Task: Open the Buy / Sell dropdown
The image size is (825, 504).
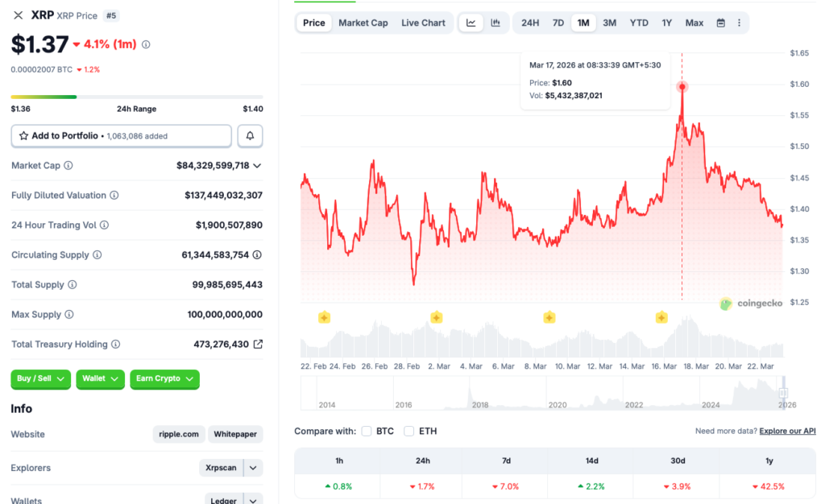Action: pyautogui.click(x=40, y=379)
